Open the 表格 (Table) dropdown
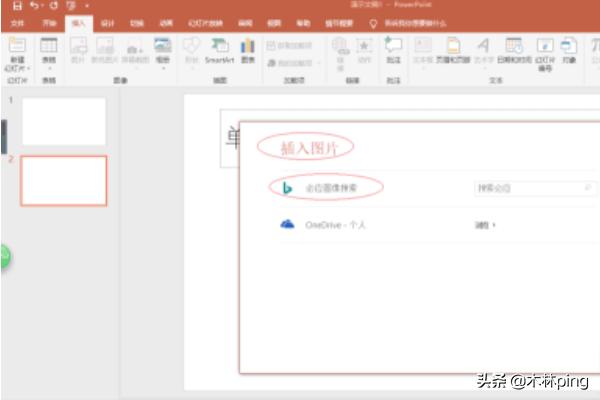This screenshot has height=400, width=600. (49, 54)
